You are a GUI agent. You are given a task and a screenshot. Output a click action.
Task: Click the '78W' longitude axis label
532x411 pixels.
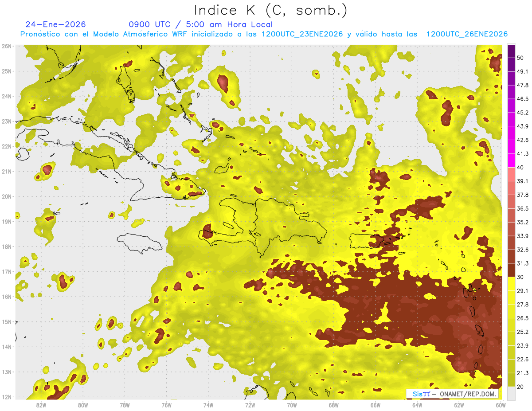click(x=125, y=405)
